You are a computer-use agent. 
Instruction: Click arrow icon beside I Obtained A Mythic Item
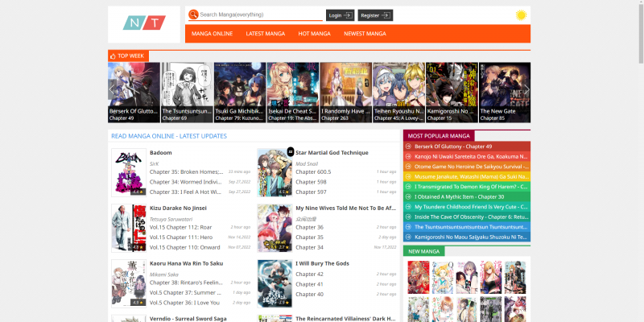408,196
